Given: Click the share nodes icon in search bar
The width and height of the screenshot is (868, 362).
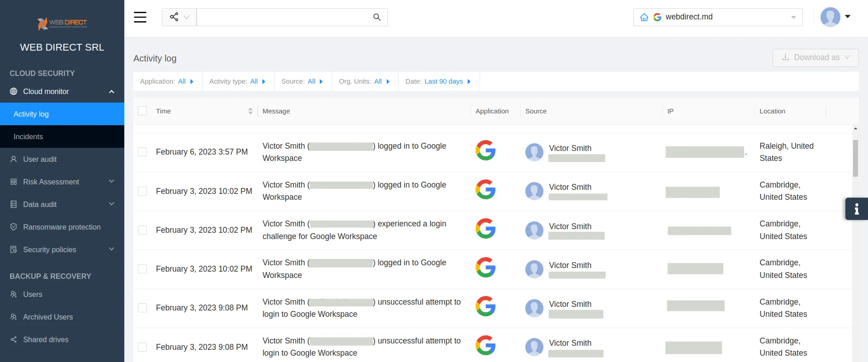Looking at the screenshot, I should [174, 17].
